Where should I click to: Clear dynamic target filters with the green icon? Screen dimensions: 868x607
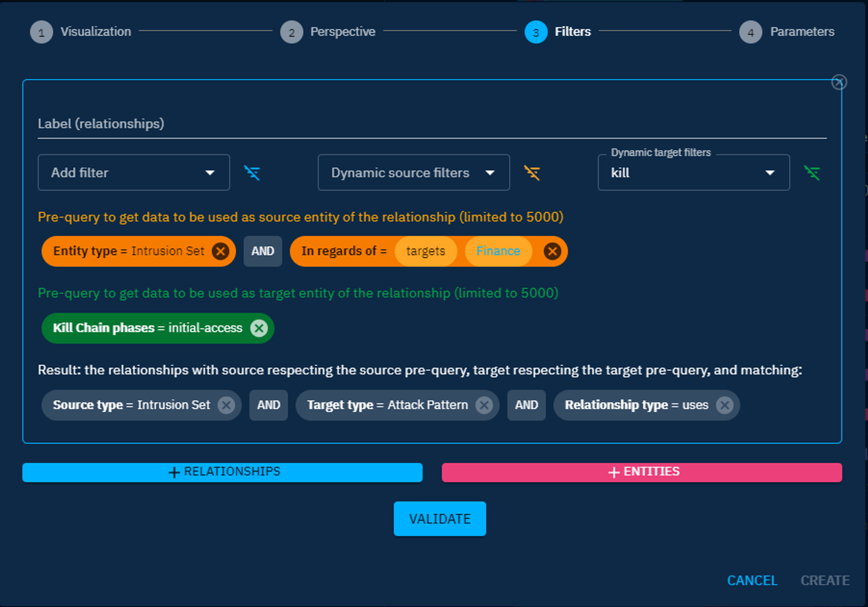pos(812,173)
